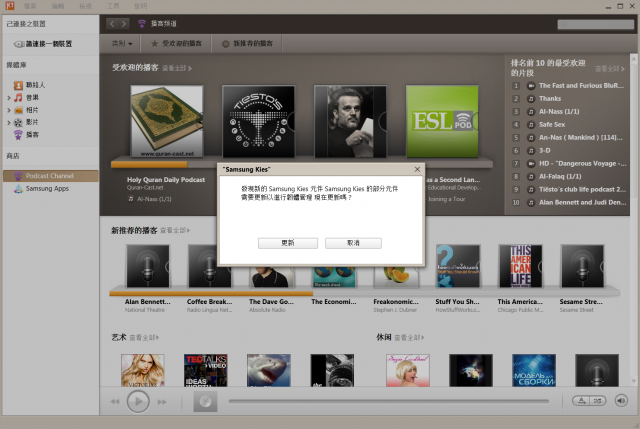Screen dimensions: 640x429
Task: Click the film reel videos icon in the sidebar
Action: pos(18,122)
